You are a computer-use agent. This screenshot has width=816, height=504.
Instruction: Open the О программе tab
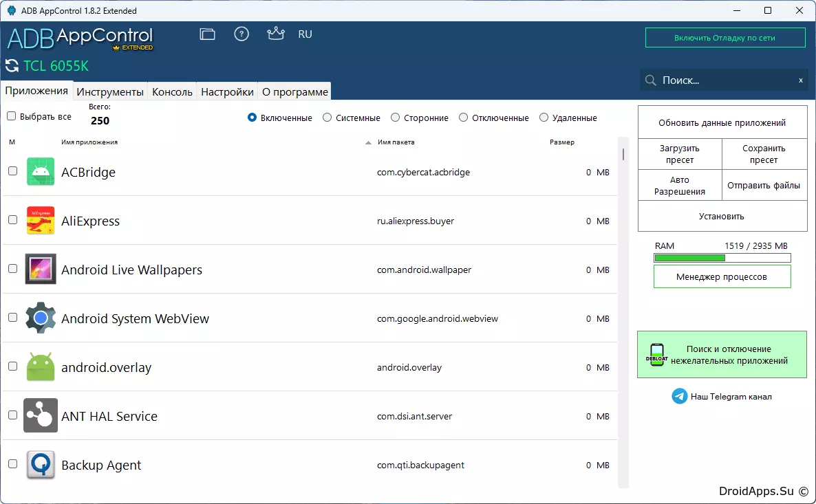click(295, 91)
